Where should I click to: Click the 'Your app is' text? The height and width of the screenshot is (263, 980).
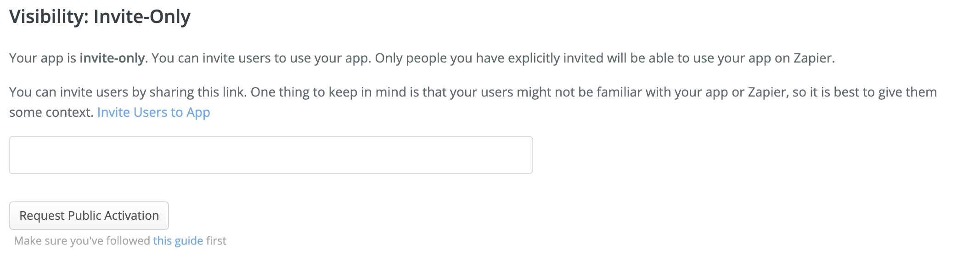(x=42, y=58)
